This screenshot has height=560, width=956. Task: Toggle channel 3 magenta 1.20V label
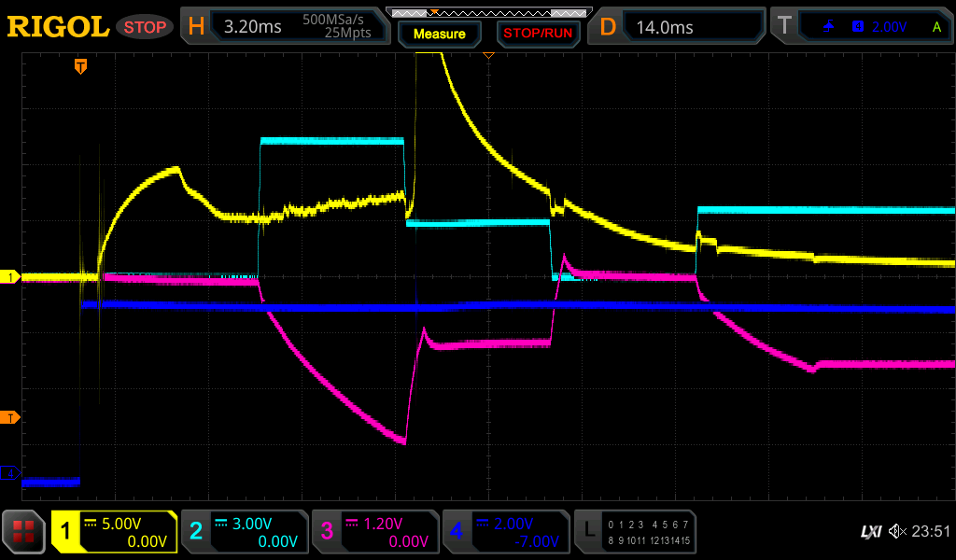coord(375,532)
